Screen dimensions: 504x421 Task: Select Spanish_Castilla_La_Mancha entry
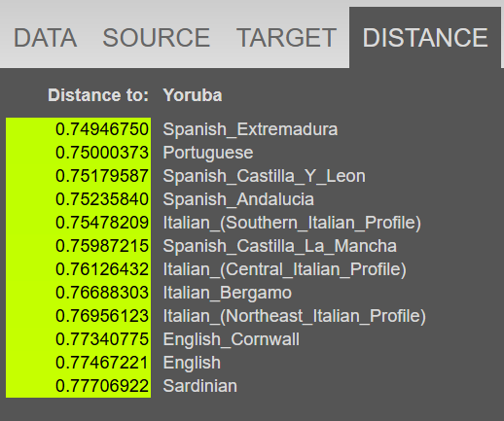(279, 246)
